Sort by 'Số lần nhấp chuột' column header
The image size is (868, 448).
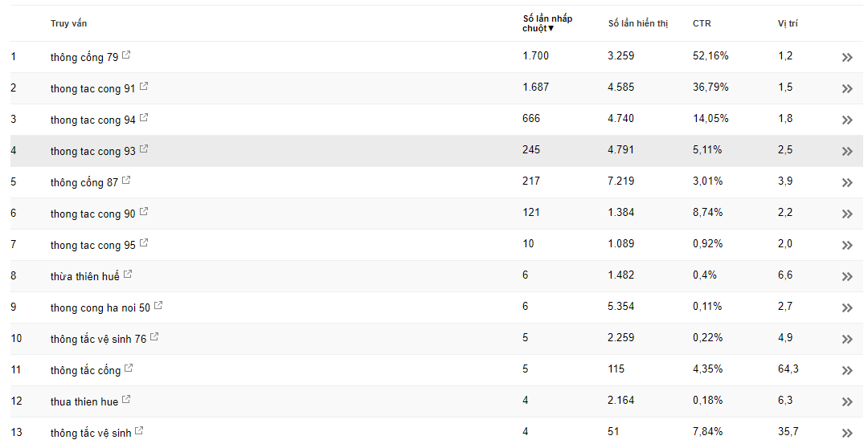point(547,23)
